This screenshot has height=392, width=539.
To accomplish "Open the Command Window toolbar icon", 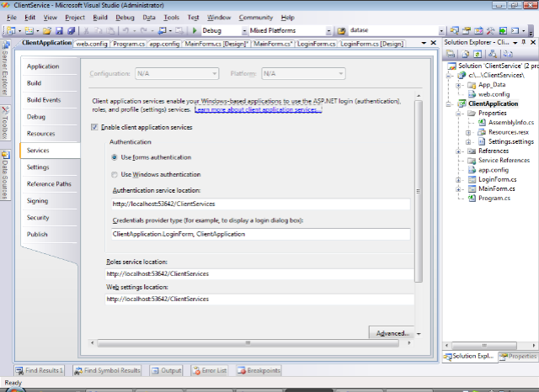I will coord(515,31).
